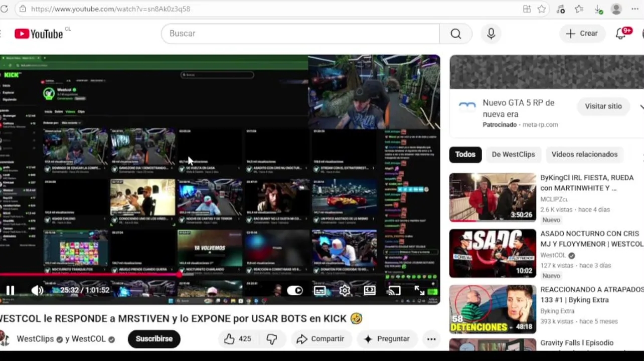Open ByKingCl IRL FIESTA video thumbnail
The image size is (644, 361).
pyautogui.click(x=493, y=197)
